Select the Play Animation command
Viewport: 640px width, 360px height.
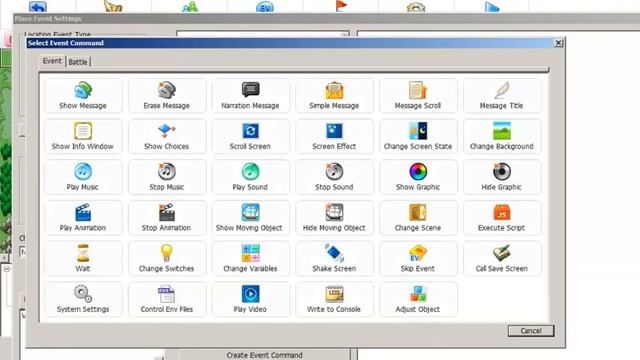pos(83,218)
